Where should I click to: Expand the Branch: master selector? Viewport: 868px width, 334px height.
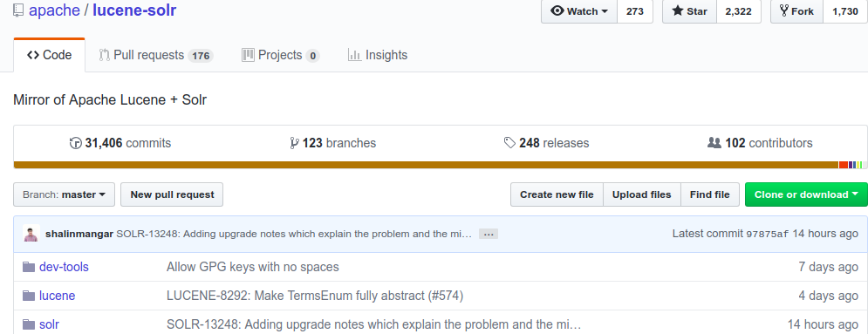[65, 194]
